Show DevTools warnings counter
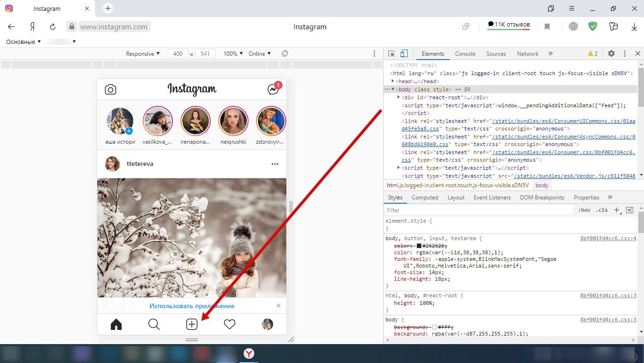644x363 pixels. tap(592, 53)
